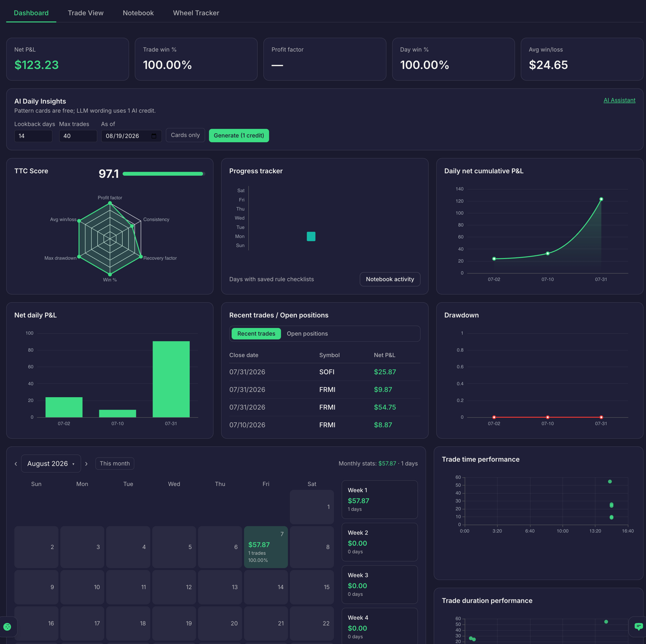Image resolution: width=646 pixels, height=644 pixels.
Task: Switch to the Trade View tab
Action: click(x=86, y=13)
